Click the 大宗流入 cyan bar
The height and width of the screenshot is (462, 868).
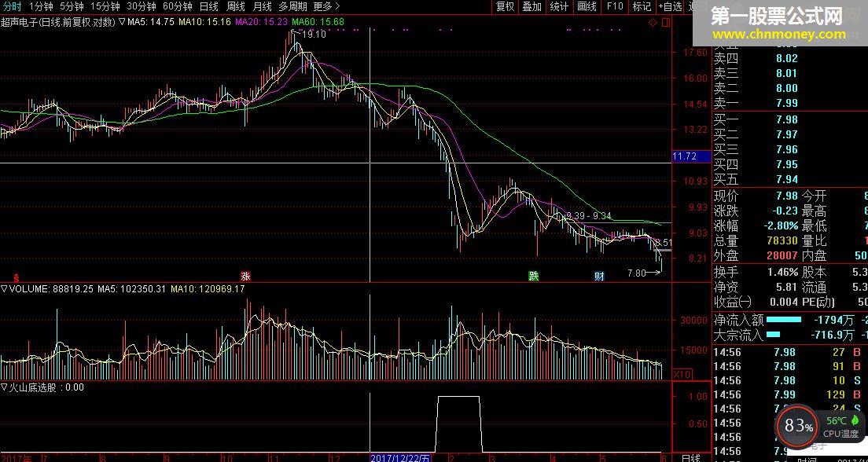(x=773, y=334)
